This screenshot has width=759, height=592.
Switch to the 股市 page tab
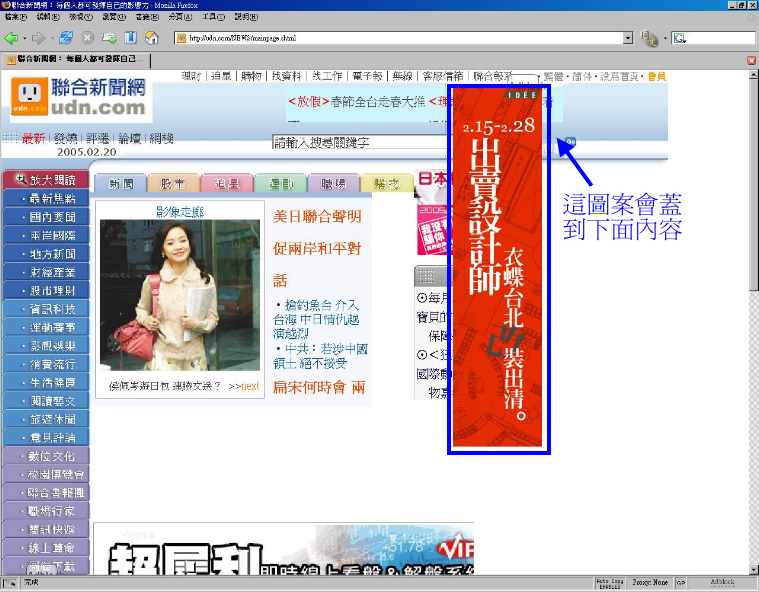coord(173,183)
